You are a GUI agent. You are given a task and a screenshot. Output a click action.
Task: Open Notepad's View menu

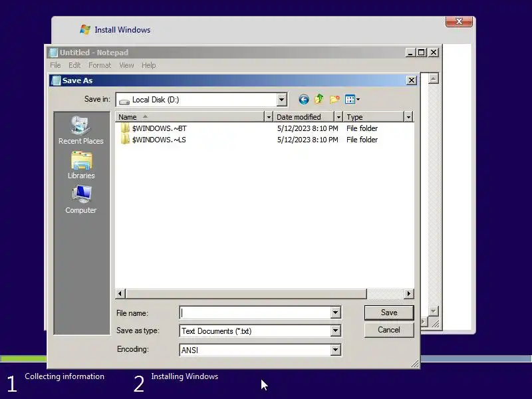click(126, 65)
